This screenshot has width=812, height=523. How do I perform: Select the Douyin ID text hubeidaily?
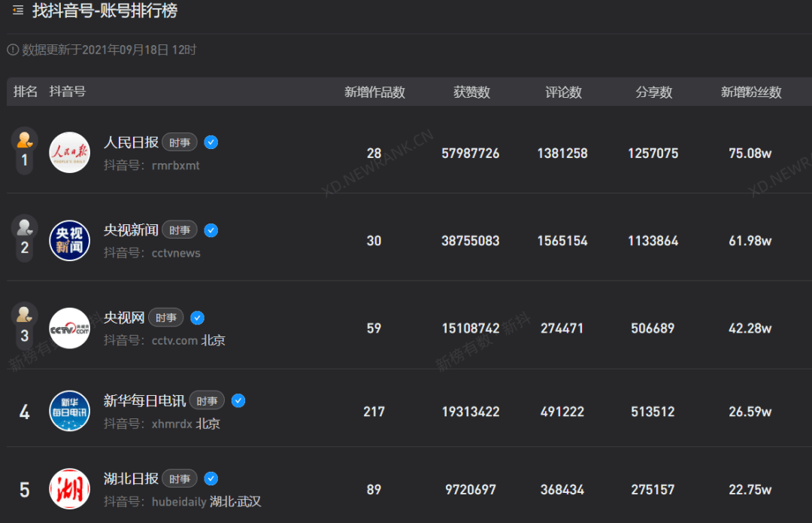coord(179,502)
